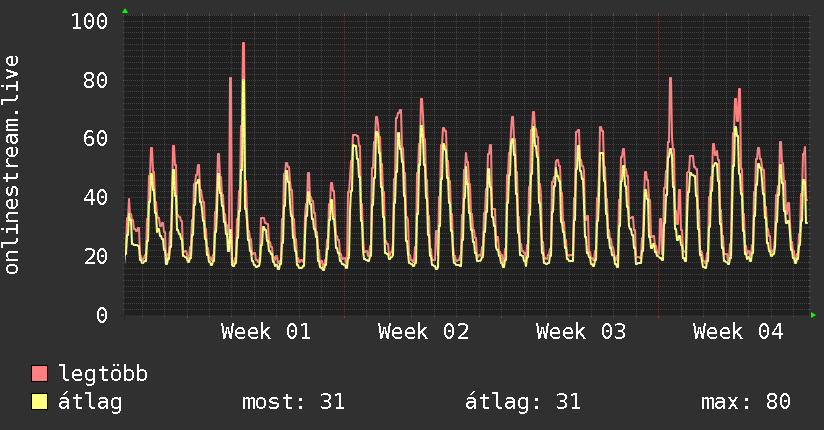Click the green arrow atop the y-axis
Screen dimensions: 824x430
click(x=125, y=11)
